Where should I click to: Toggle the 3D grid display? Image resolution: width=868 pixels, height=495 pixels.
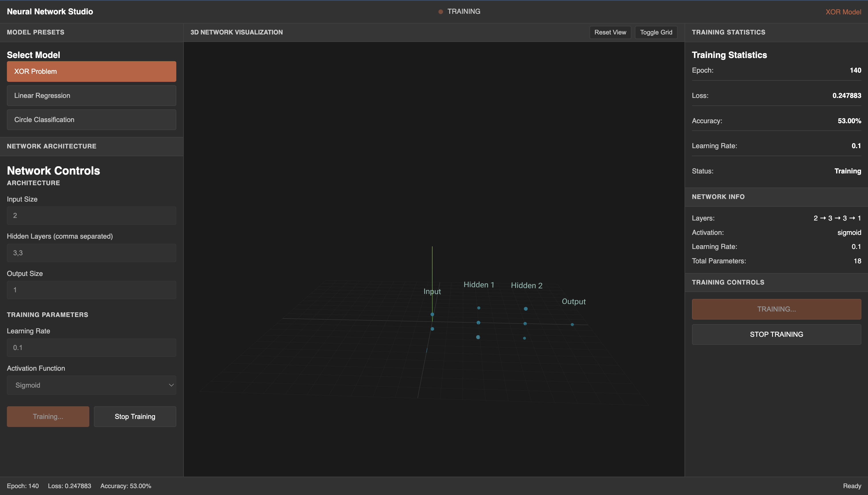pyautogui.click(x=655, y=32)
